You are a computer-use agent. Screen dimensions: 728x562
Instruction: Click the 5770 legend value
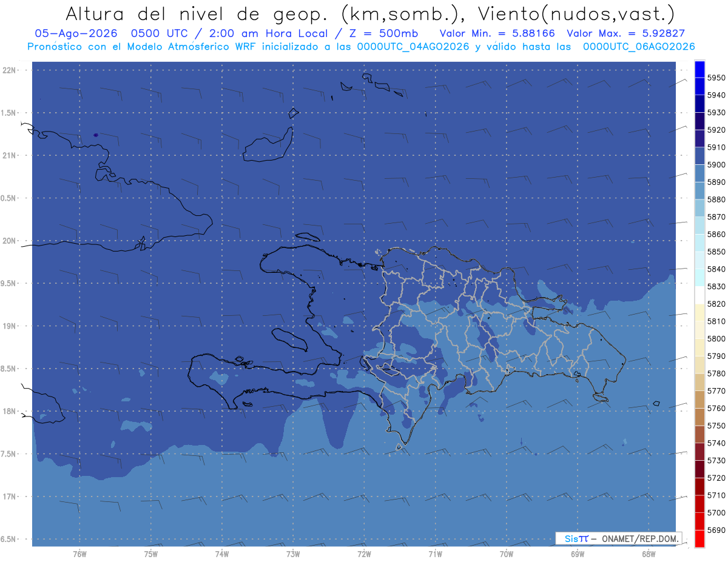click(x=716, y=391)
